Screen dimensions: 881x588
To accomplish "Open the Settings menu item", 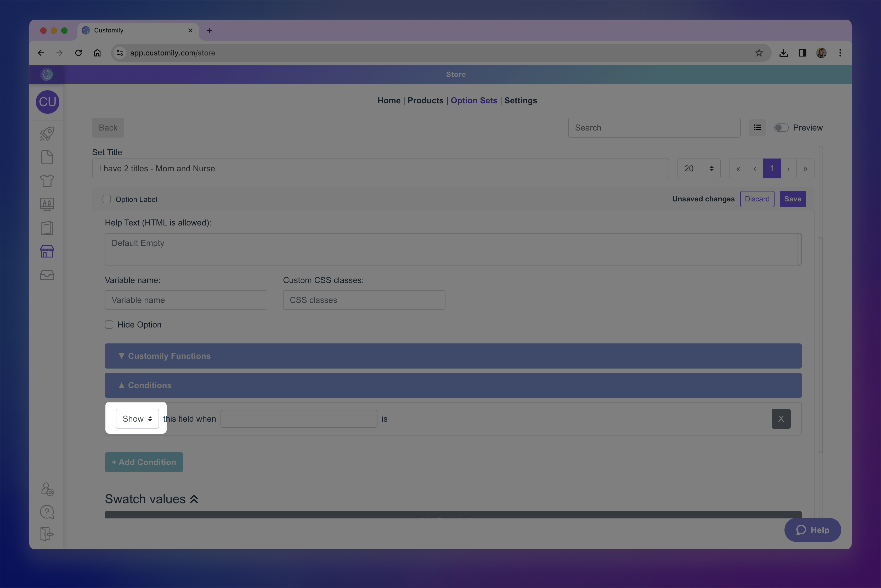I will 520,100.
